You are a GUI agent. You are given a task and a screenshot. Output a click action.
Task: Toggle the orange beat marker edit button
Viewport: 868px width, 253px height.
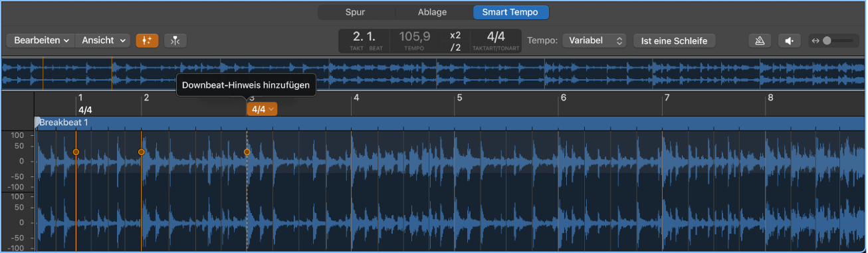coord(147,41)
